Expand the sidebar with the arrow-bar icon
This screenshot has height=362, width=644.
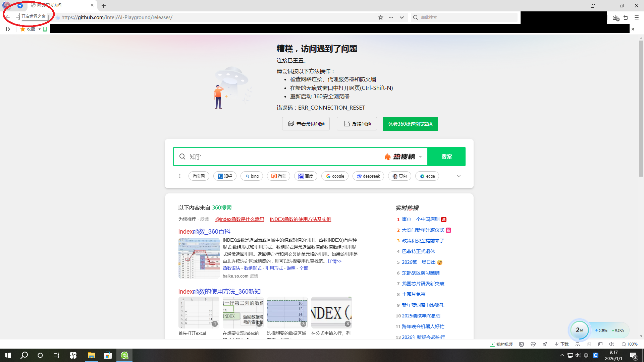[8, 29]
